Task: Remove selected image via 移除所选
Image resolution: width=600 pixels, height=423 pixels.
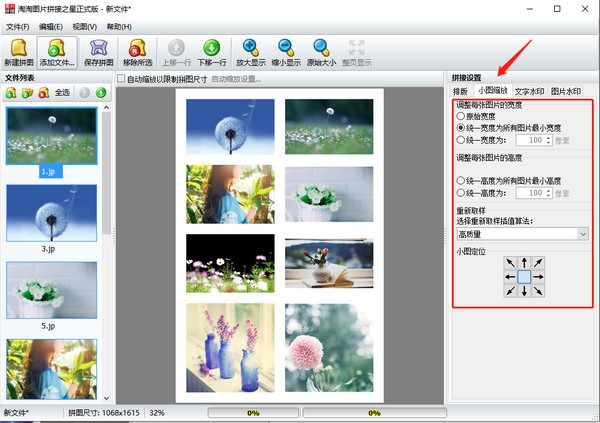Action: 136,52
